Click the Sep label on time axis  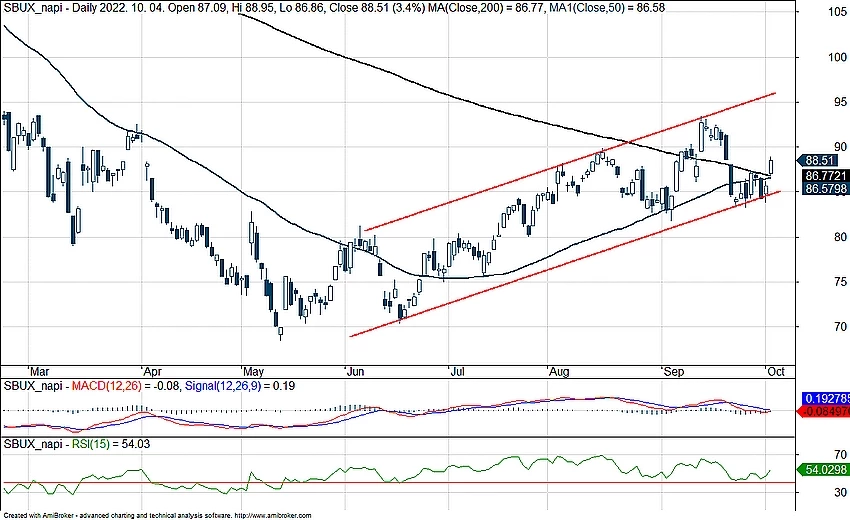674,372
